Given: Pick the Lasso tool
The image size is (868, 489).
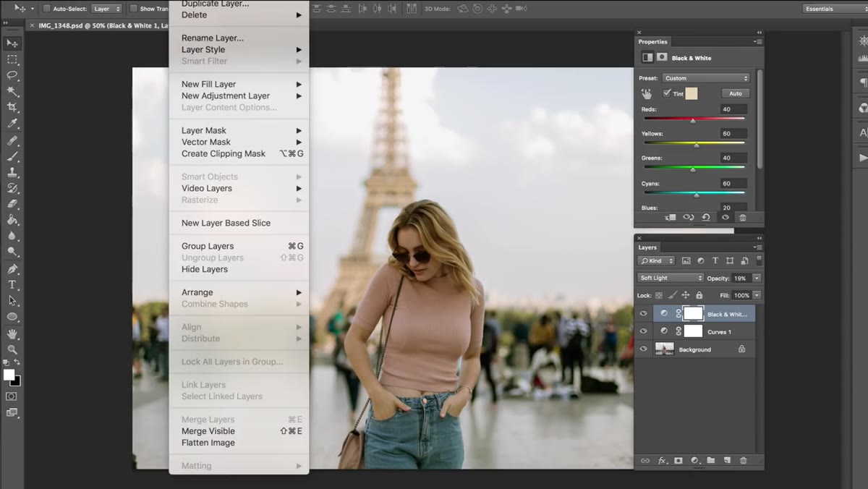Looking at the screenshot, I should pos(12,75).
